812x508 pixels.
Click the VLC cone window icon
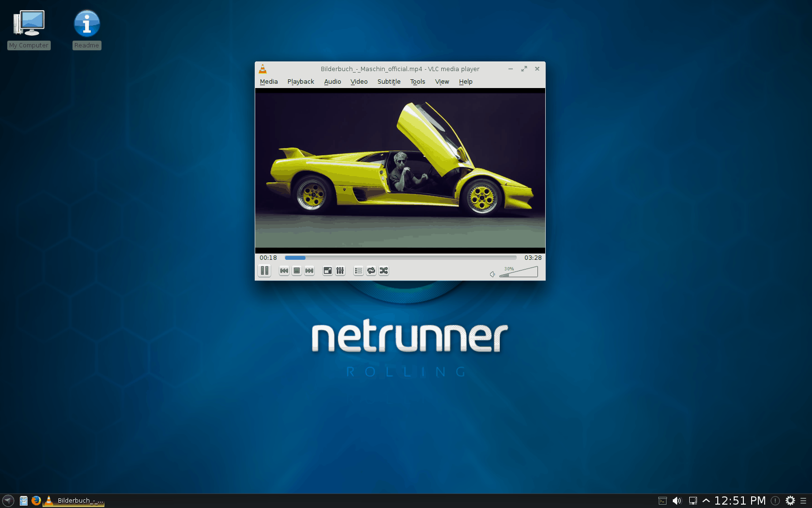tap(262, 69)
